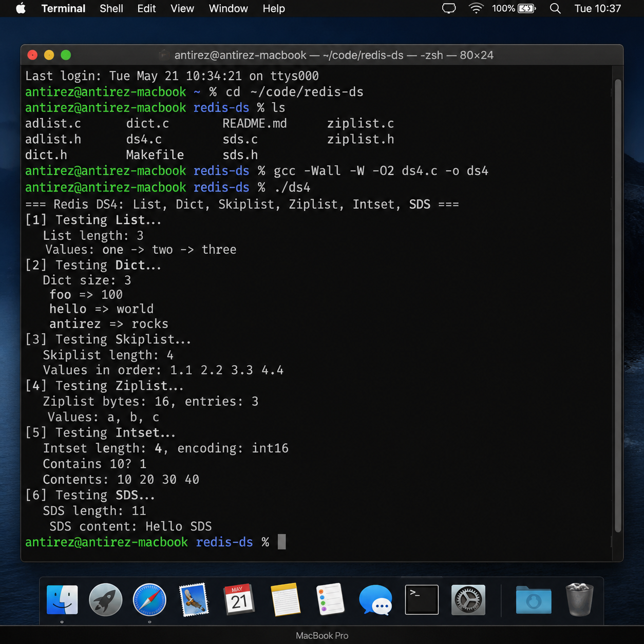The width and height of the screenshot is (644, 644).
Task: Click the '[1] Testing List...' line
Action: coord(93,220)
